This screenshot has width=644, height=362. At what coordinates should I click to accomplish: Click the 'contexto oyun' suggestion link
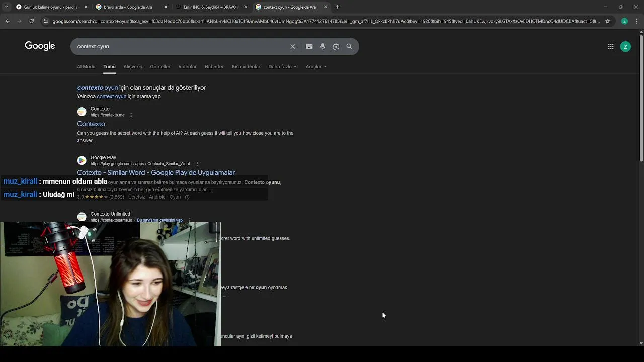(x=97, y=88)
